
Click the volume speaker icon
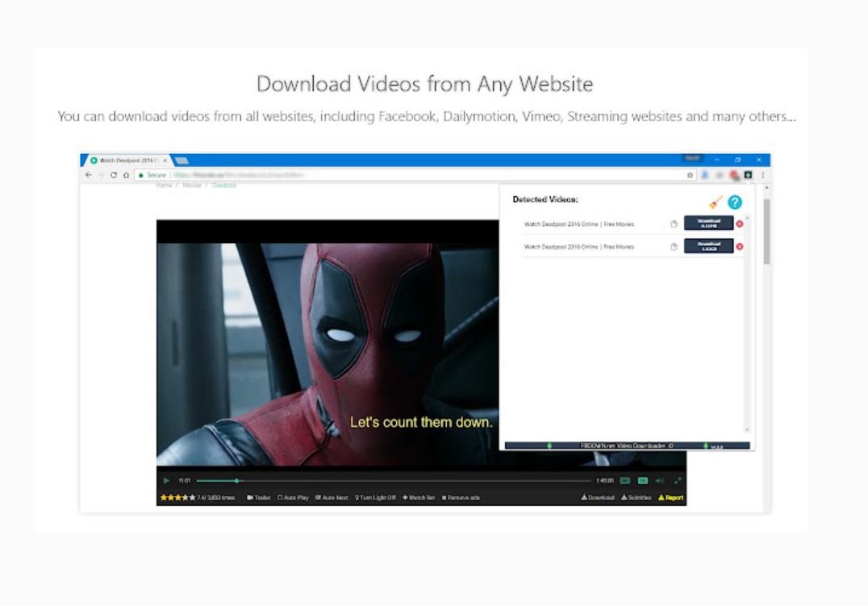659,481
